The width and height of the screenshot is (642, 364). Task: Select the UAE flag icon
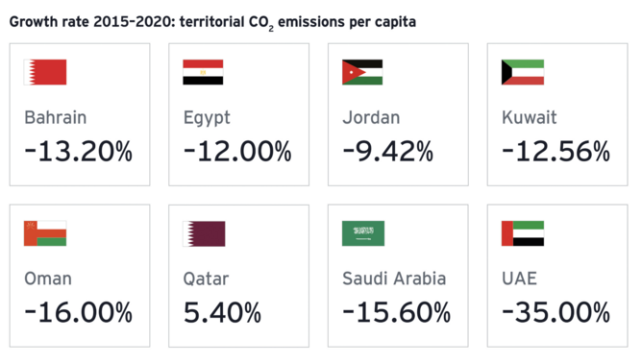523,233
